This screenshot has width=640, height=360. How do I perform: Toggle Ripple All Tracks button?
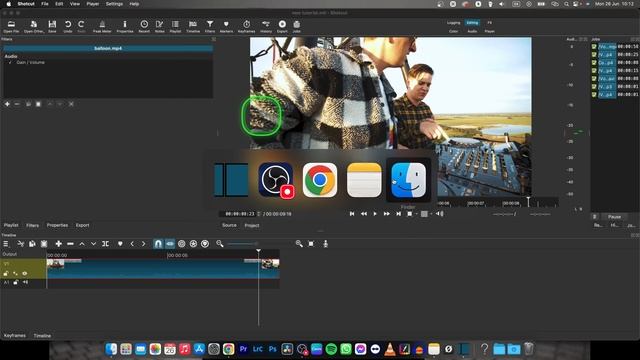pos(193,244)
